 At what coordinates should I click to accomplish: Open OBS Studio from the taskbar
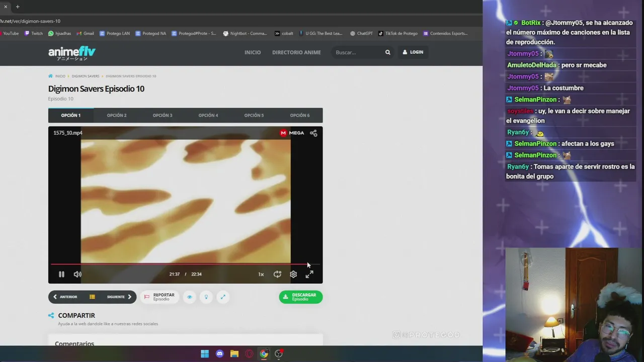tap(279, 354)
